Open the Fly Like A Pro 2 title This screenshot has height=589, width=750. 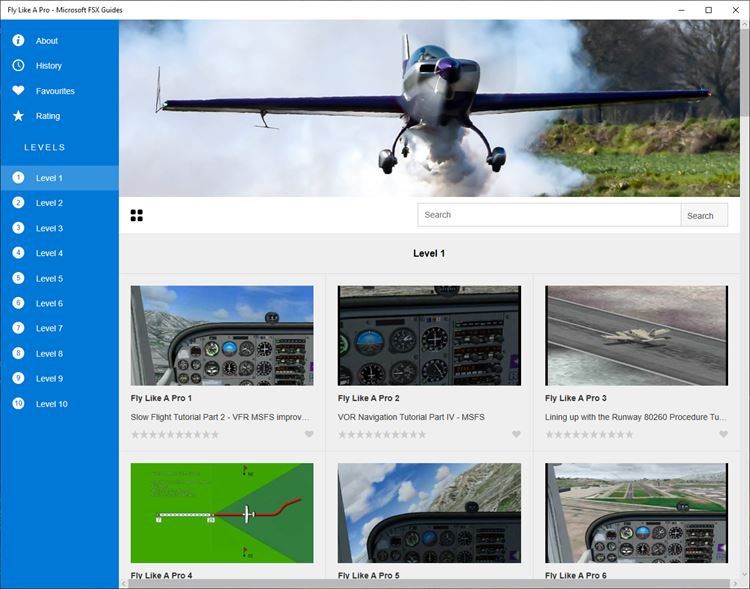coord(368,398)
